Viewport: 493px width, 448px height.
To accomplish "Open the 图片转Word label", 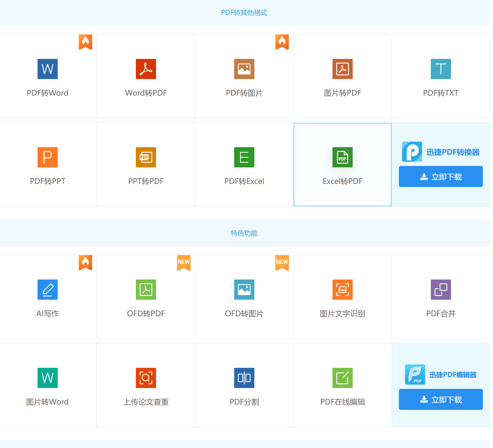I will [x=48, y=402].
